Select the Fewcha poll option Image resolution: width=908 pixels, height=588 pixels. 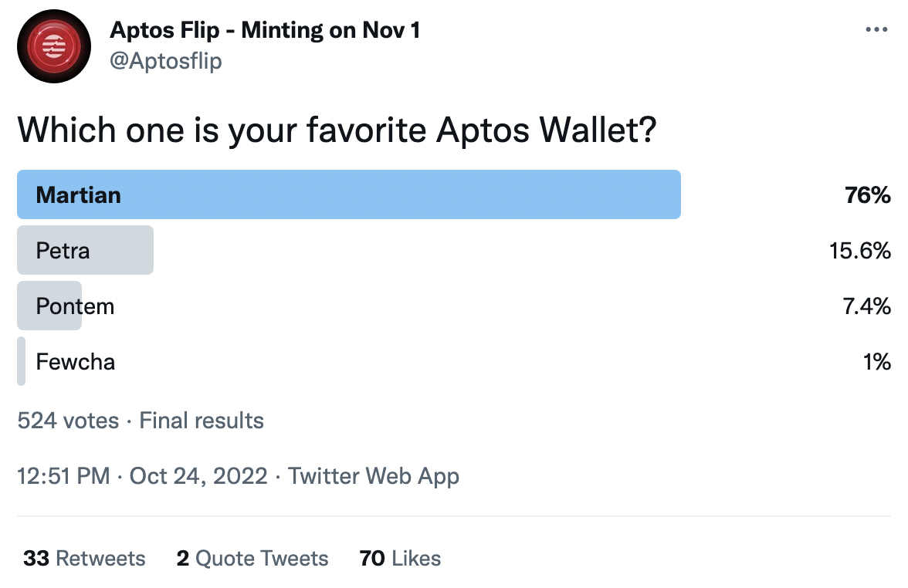(x=75, y=362)
